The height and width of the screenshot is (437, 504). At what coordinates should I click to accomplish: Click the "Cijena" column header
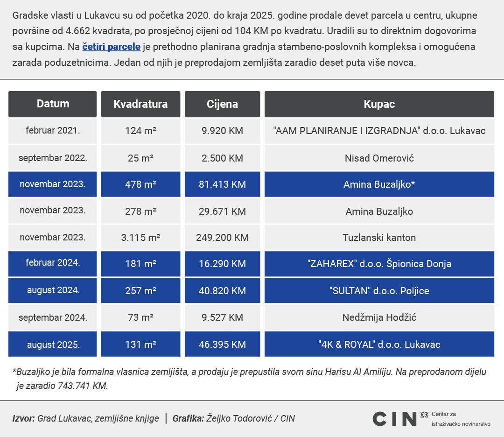tap(222, 104)
